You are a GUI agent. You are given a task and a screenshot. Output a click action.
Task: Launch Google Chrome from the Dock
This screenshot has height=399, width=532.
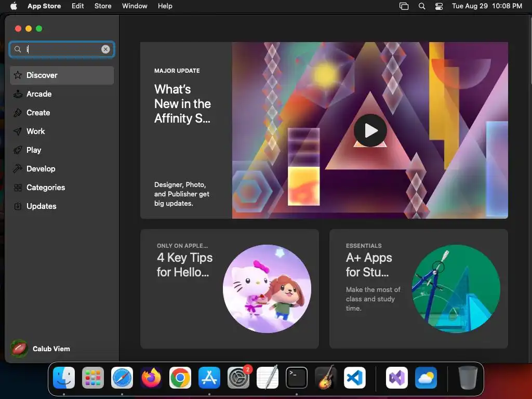[x=180, y=378]
